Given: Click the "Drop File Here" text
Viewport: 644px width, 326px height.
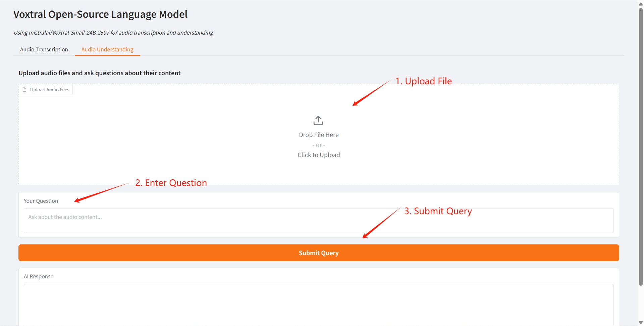Looking at the screenshot, I should (x=319, y=135).
